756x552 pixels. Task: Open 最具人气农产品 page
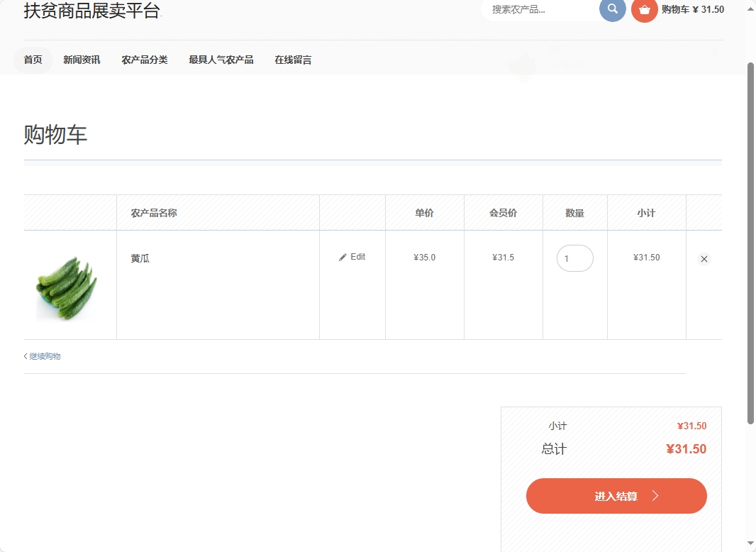pyautogui.click(x=220, y=60)
